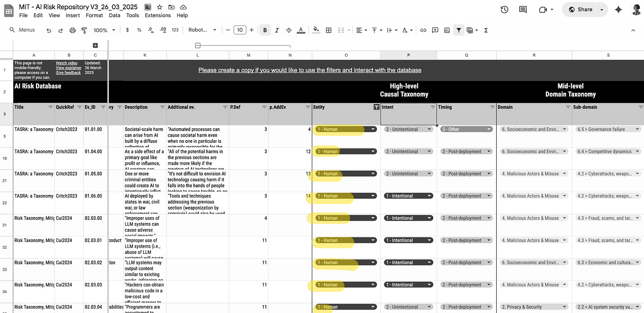Open the text color picker
The image size is (644, 313).
point(301,30)
